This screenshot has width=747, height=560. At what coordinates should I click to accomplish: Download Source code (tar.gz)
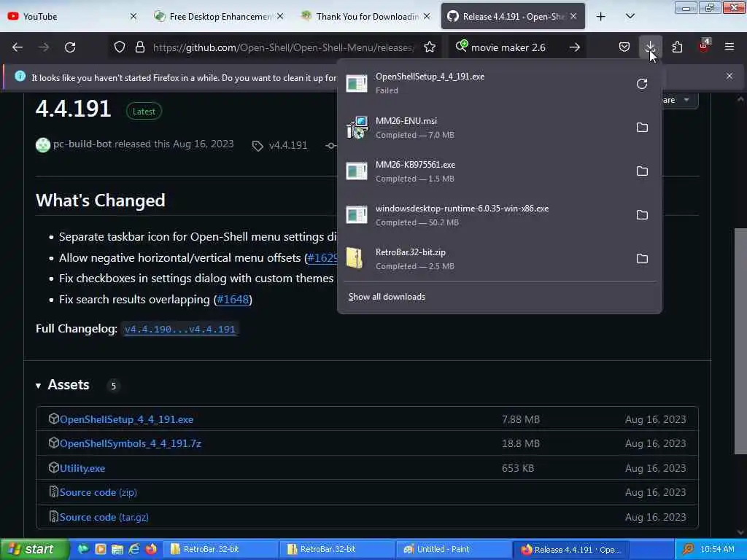(104, 517)
